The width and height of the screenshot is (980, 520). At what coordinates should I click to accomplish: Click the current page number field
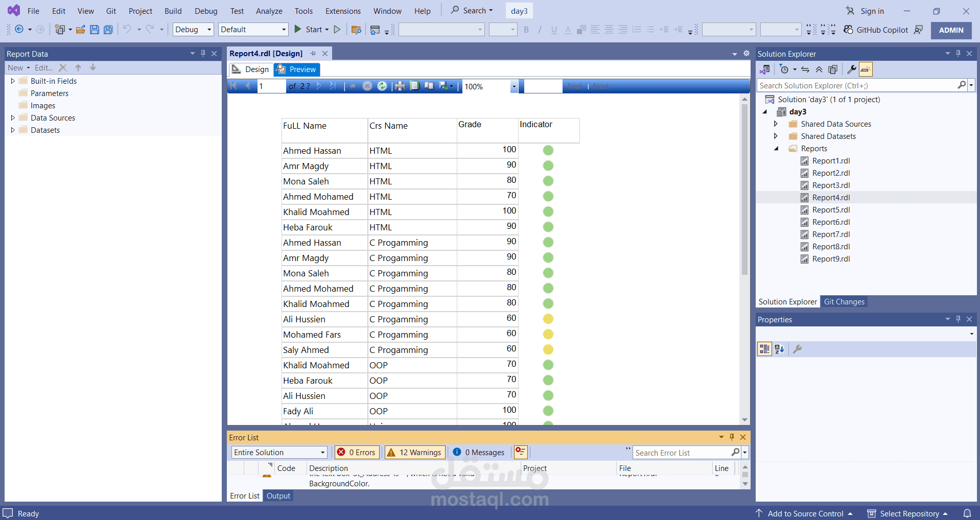(270, 86)
